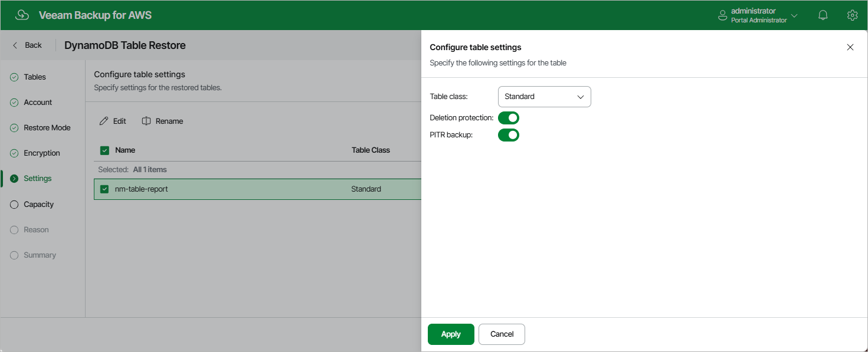Toggle the select-all checkbox beside Name
The image size is (868, 352).
(104, 150)
